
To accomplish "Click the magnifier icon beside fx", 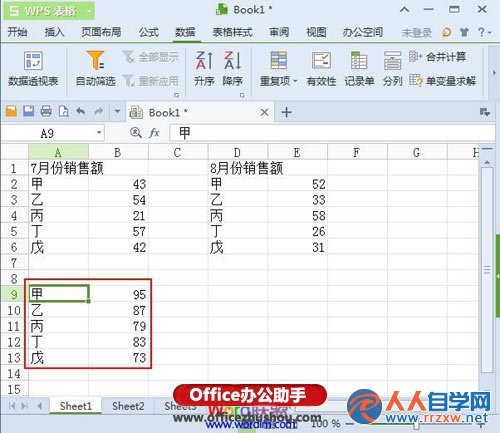I will click(x=136, y=133).
